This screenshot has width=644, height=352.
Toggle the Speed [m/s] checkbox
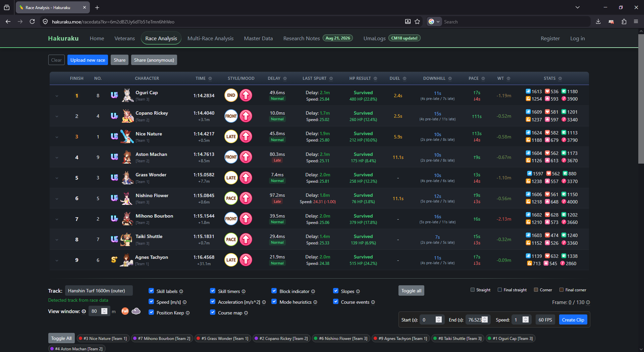point(151,302)
